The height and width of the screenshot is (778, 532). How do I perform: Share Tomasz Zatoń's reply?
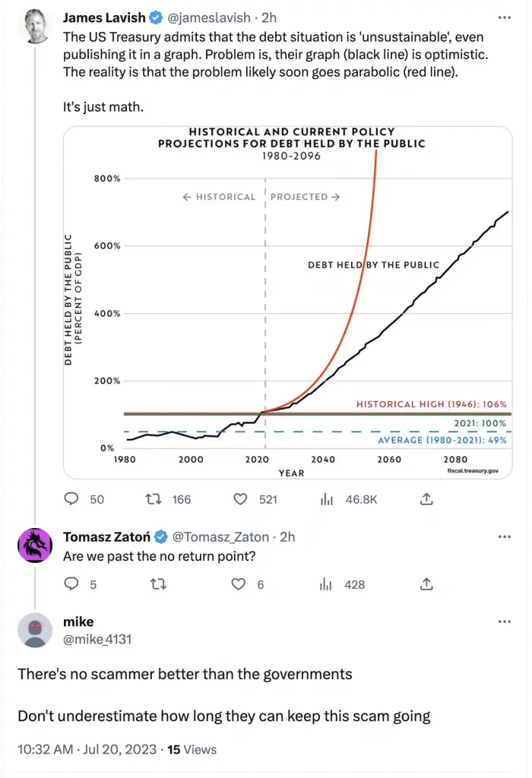pyautogui.click(x=426, y=584)
